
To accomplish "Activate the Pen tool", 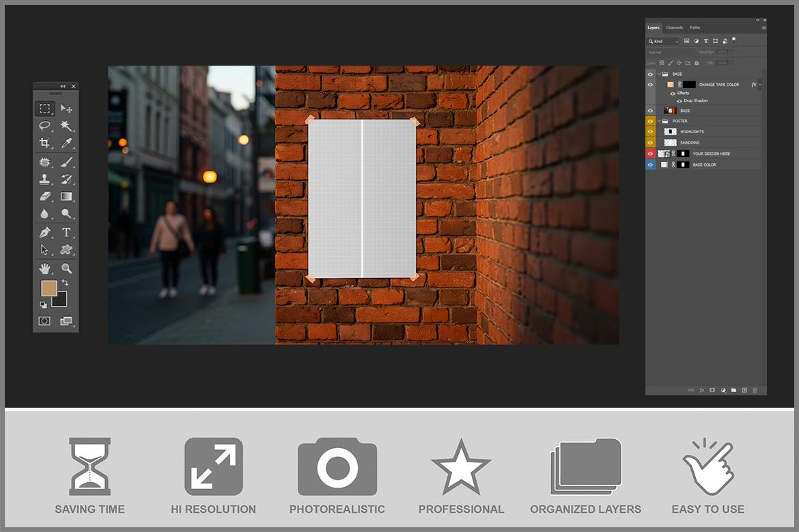I will click(44, 232).
